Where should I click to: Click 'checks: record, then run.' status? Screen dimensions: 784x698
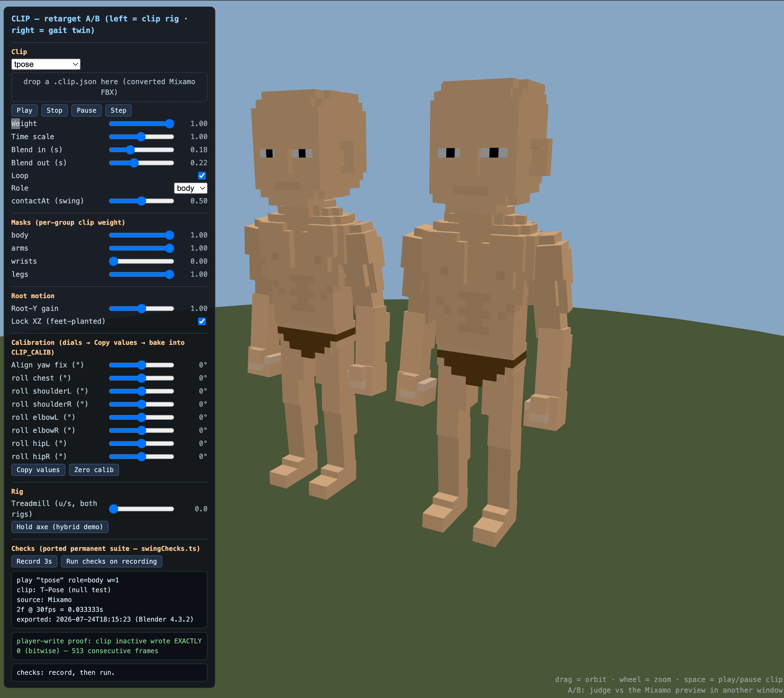[66, 673]
